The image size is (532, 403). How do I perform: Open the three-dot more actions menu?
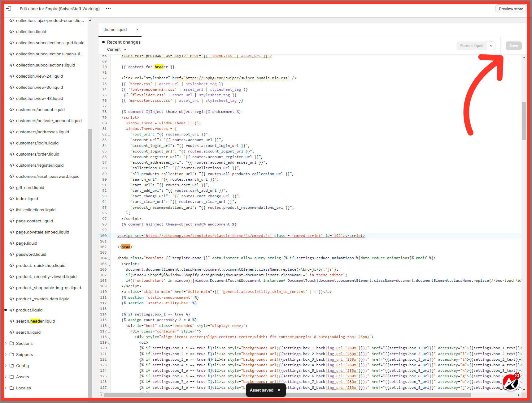coord(108,9)
